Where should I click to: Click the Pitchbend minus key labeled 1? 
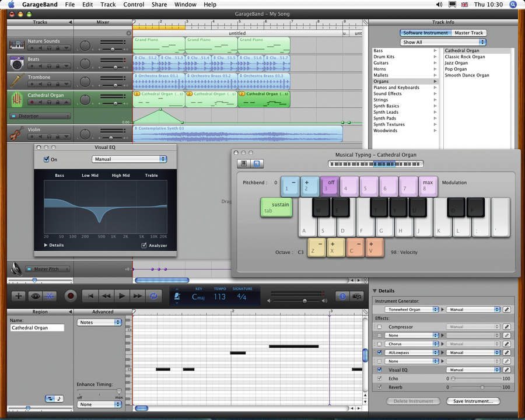coord(290,186)
